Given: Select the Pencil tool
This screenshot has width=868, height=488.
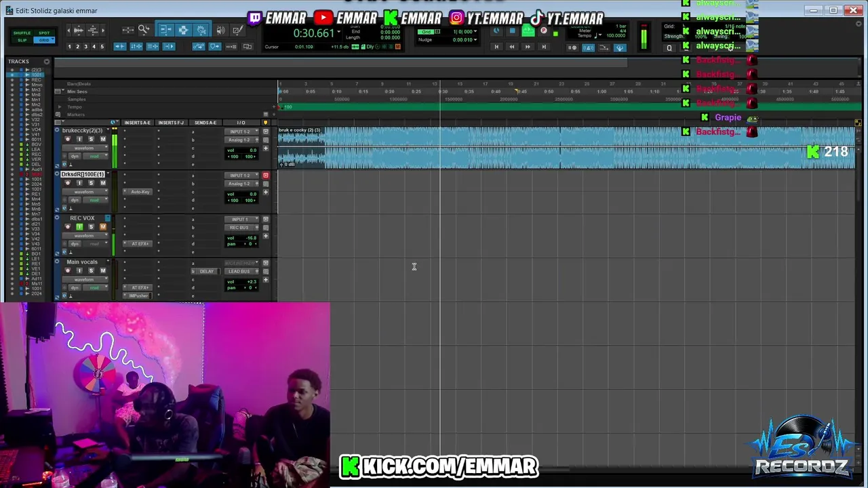Looking at the screenshot, I should (x=237, y=30).
